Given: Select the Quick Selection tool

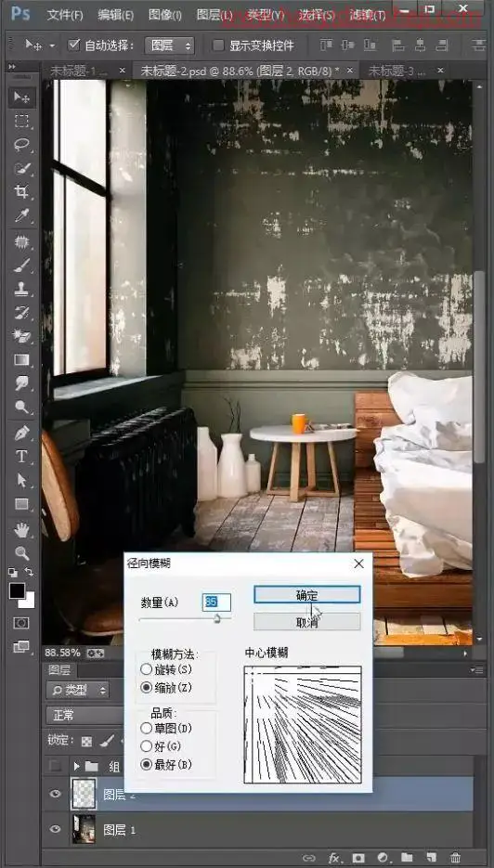Looking at the screenshot, I should [21, 168].
